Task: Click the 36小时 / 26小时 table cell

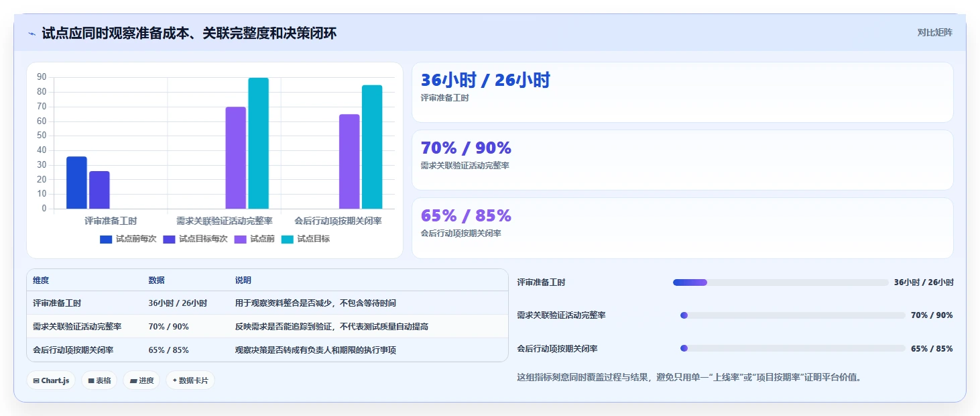Action: [178, 303]
